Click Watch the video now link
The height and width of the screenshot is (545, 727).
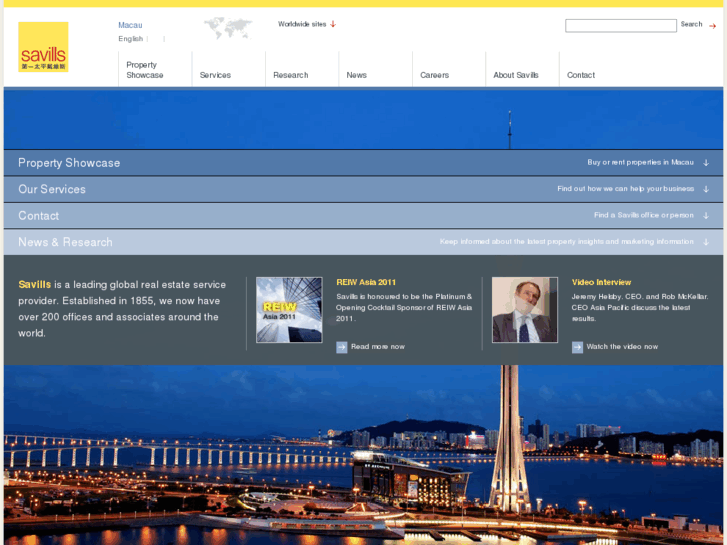point(622,347)
